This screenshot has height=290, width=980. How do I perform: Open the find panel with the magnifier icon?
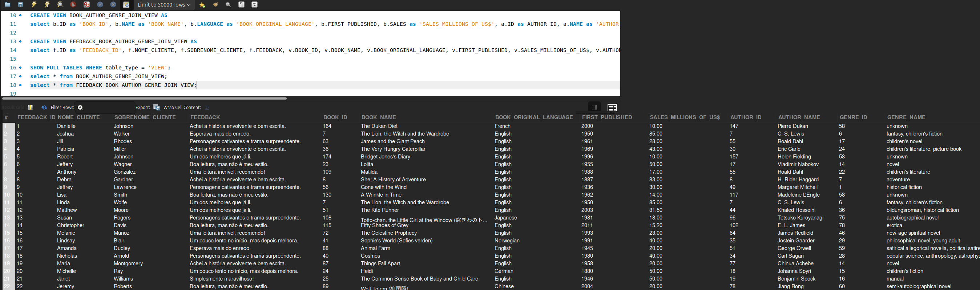tap(228, 5)
